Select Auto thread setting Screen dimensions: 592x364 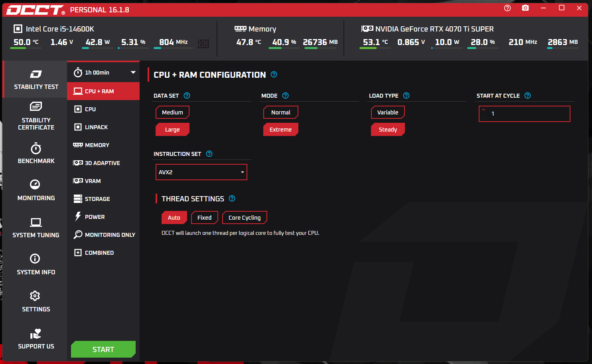(x=174, y=218)
